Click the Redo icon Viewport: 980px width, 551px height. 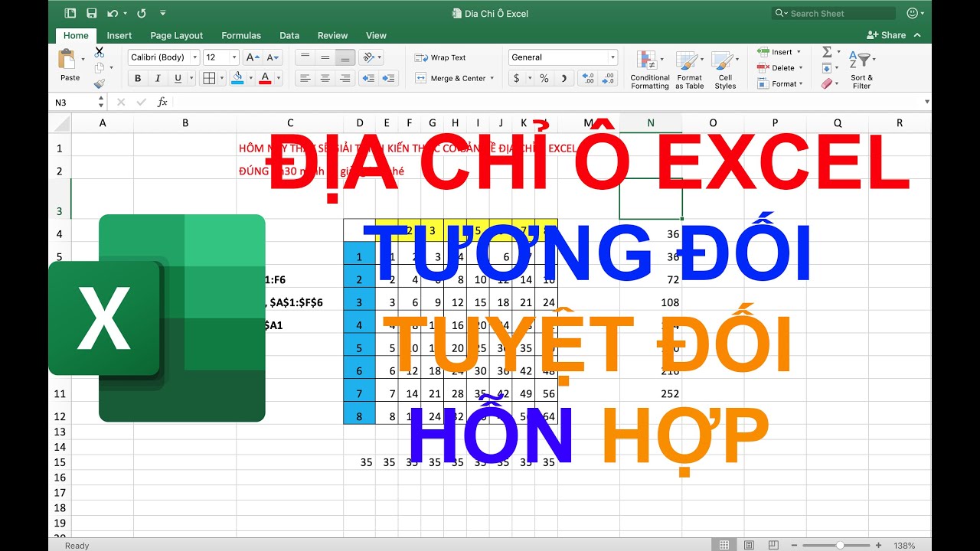pos(142,13)
